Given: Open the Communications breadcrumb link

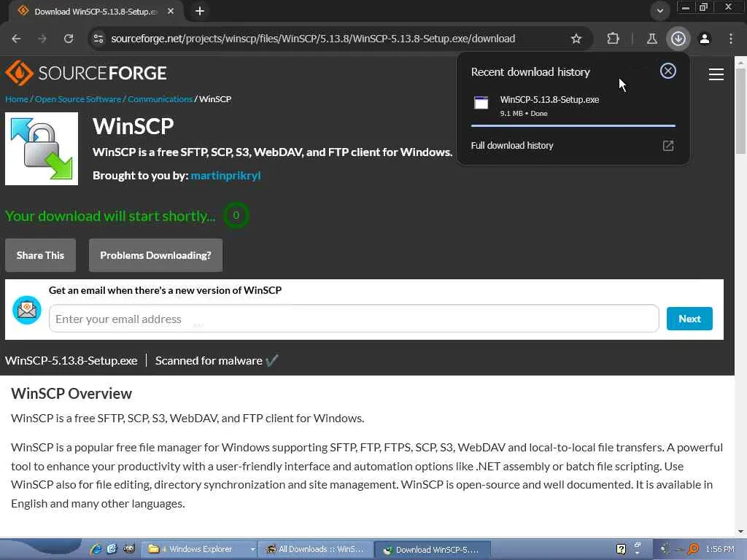Looking at the screenshot, I should point(160,99).
